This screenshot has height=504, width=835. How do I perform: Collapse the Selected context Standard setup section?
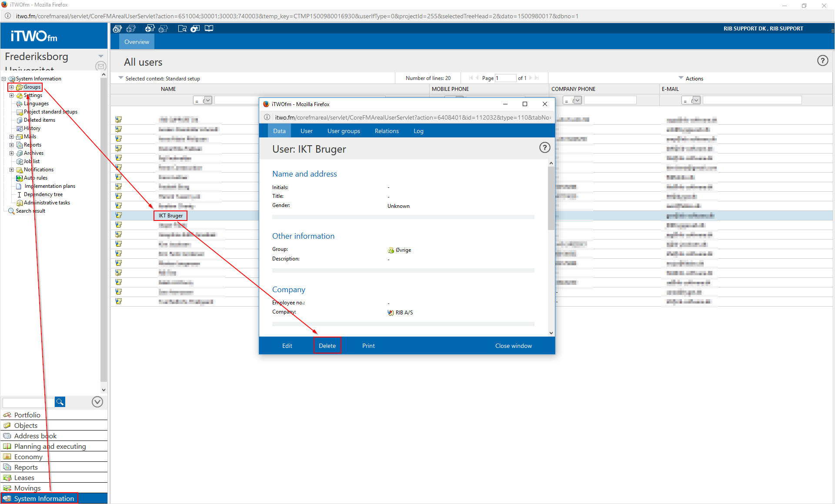point(120,78)
